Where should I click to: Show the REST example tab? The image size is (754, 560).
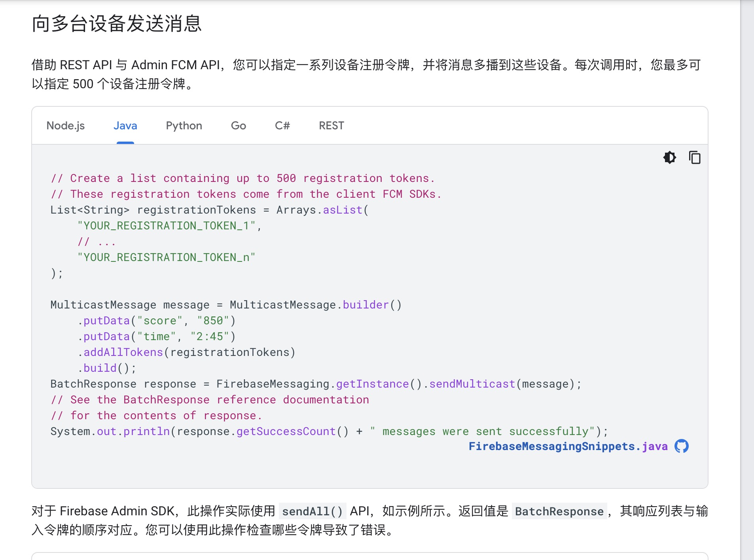[332, 126]
